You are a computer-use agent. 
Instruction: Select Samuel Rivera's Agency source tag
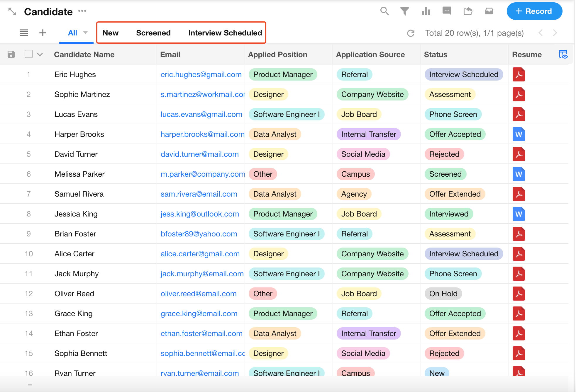tap(354, 194)
